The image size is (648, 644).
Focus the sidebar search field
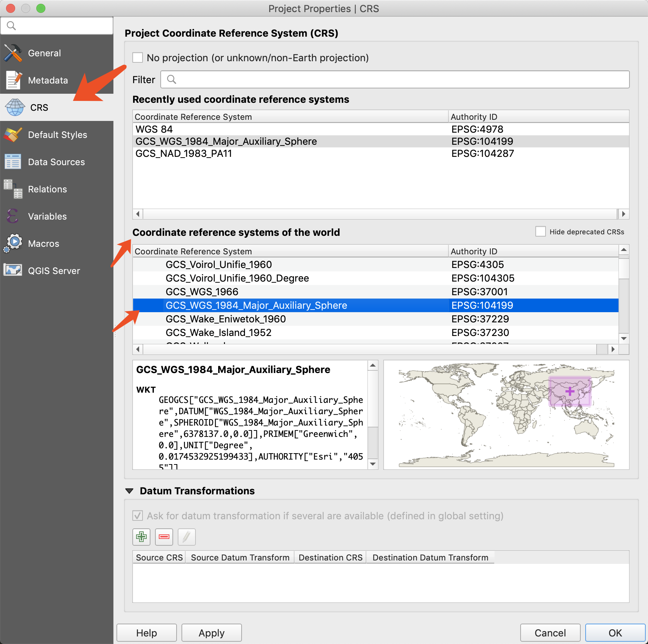(57, 26)
